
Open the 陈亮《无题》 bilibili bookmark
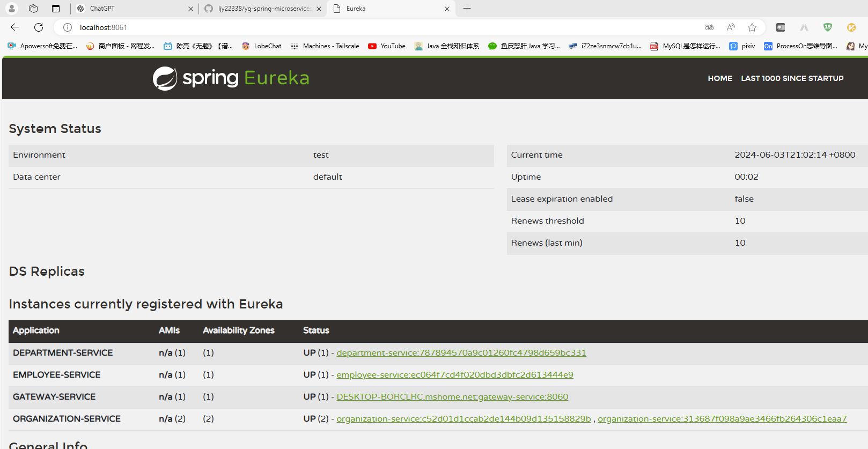point(198,46)
